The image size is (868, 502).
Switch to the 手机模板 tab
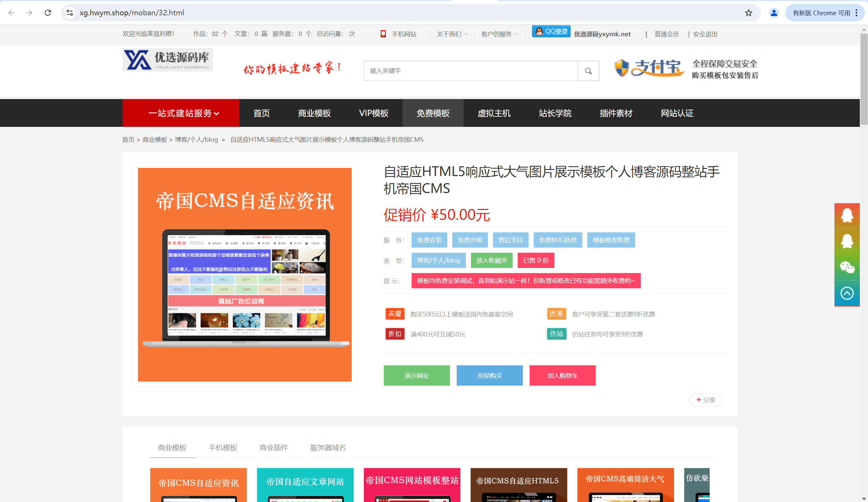tap(223, 448)
